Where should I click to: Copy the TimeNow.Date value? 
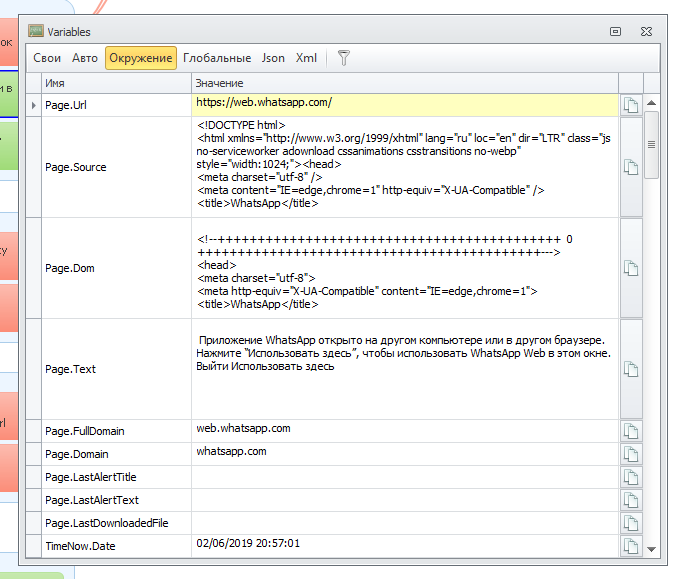tap(631, 546)
